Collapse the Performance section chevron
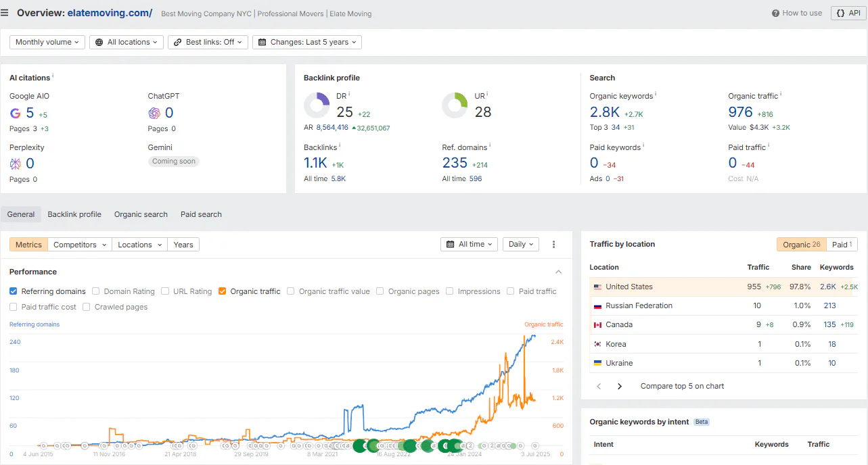 click(x=559, y=272)
